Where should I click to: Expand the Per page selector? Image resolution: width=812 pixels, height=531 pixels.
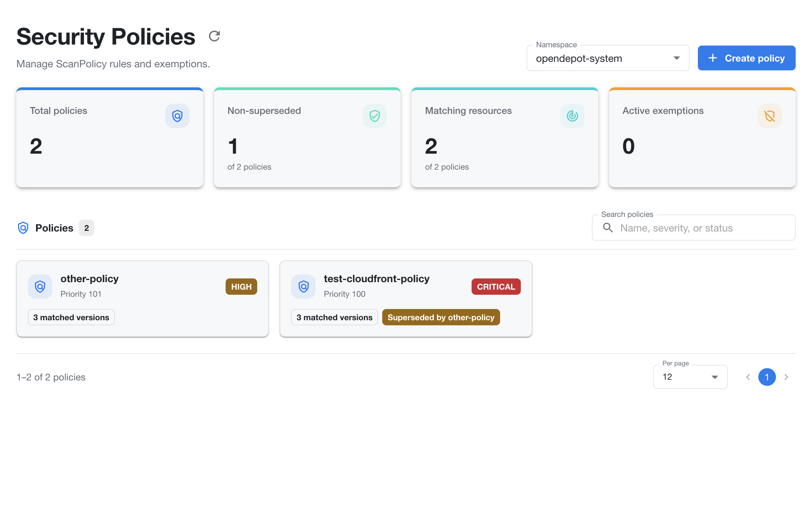click(x=690, y=377)
